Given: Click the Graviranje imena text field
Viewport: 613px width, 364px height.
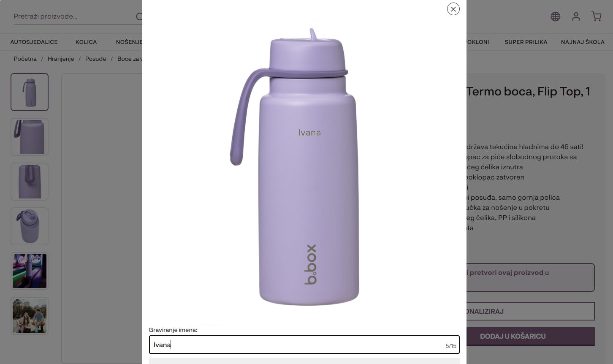Looking at the screenshot, I should tap(304, 345).
